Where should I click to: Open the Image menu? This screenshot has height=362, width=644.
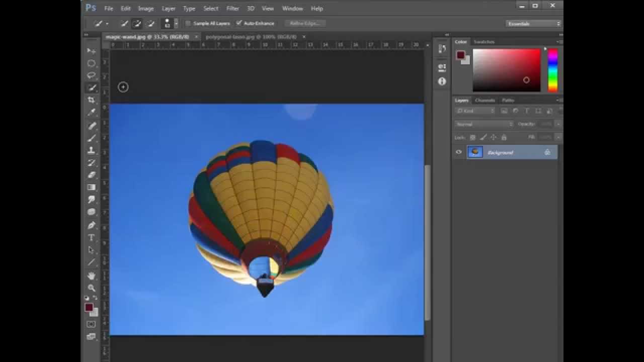pyautogui.click(x=146, y=9)
